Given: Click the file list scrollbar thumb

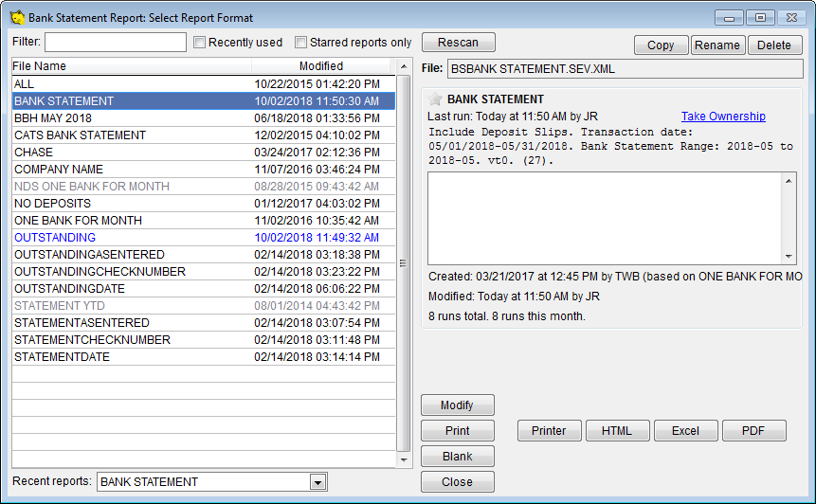Looking at the screenshot, I should [404, 262].
